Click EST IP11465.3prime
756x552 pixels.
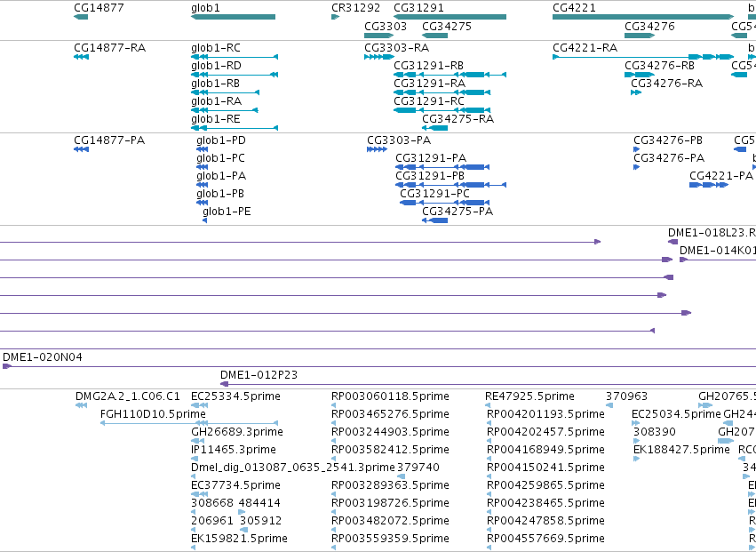[x=194, y=459]
